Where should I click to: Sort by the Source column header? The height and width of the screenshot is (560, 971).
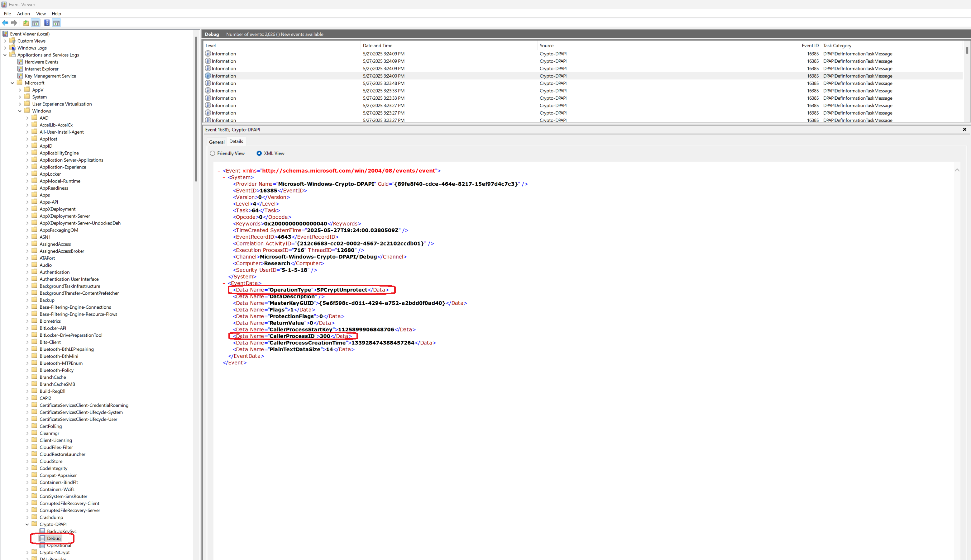point(608,45)
